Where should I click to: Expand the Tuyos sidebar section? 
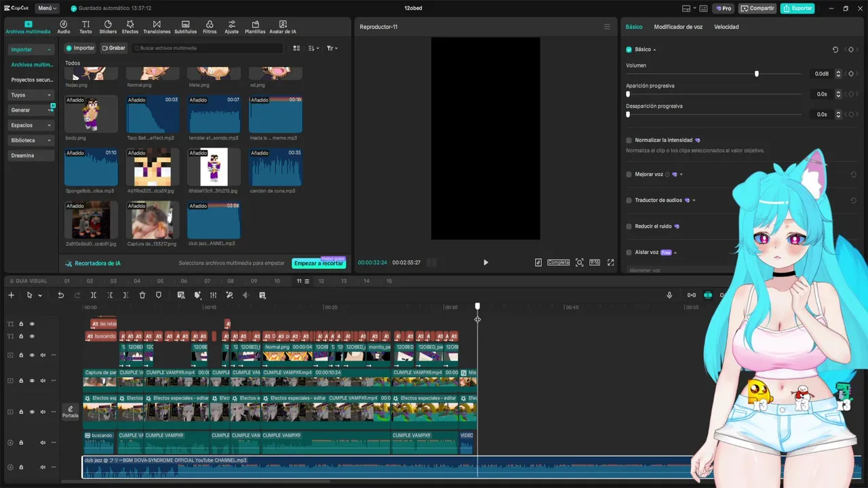click(31, 95)
